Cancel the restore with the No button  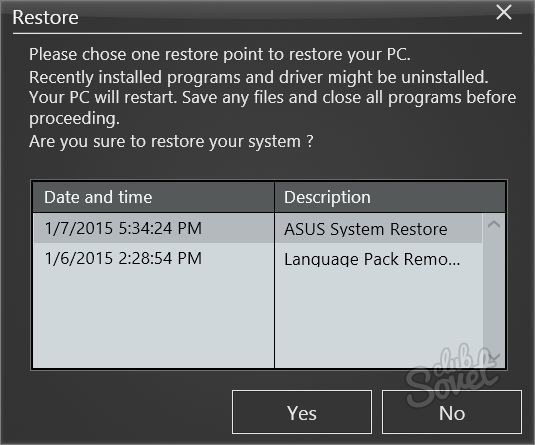click(x=452, y=412)
